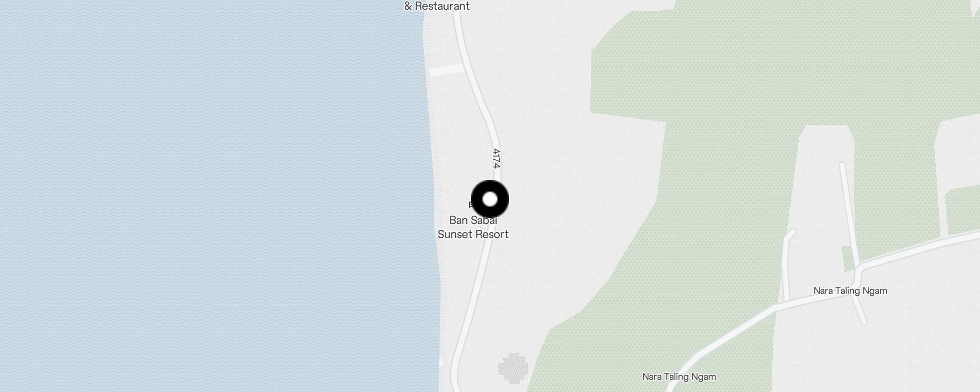Screen dimensions: 980x392
Task: Click the small white dot on the shoreline
Action: [x=441, y=363]
